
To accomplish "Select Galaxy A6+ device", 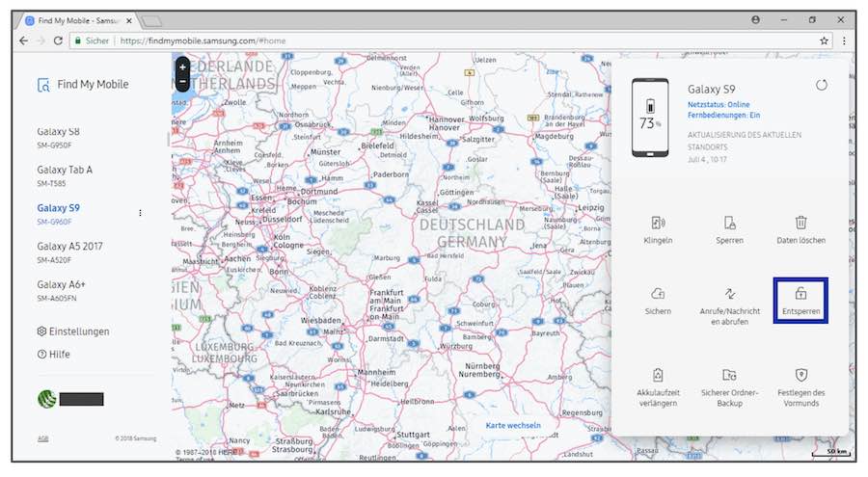I will (x=61, y=290).
